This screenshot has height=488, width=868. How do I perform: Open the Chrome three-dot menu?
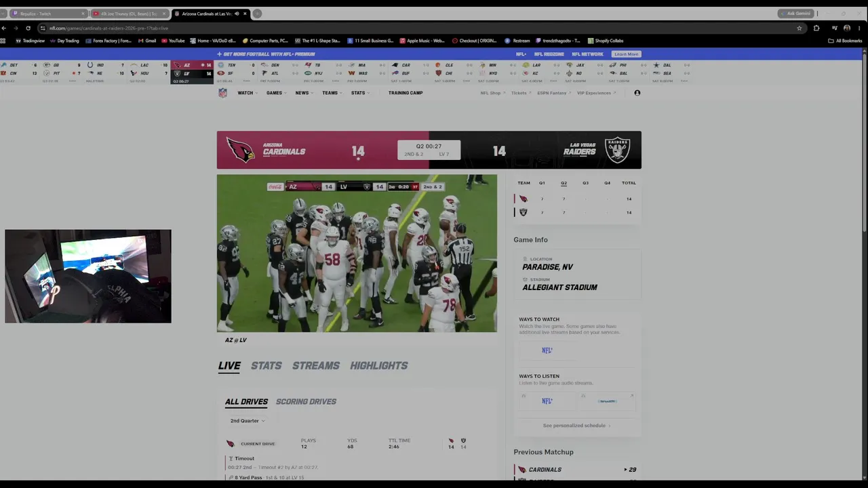pos(859,28)
